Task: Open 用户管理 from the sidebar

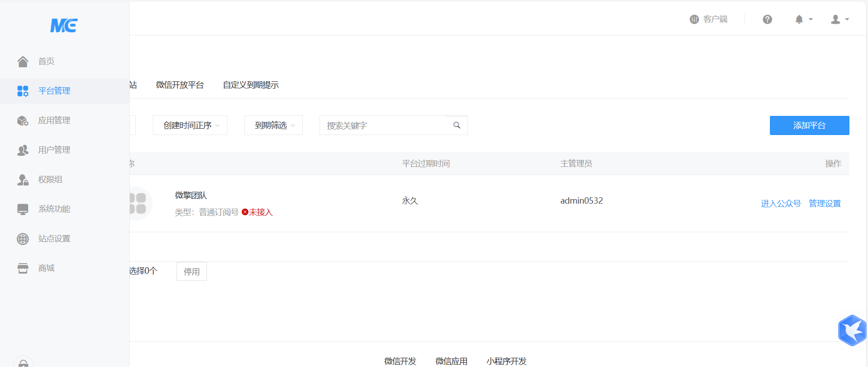Action: point(54,150)
